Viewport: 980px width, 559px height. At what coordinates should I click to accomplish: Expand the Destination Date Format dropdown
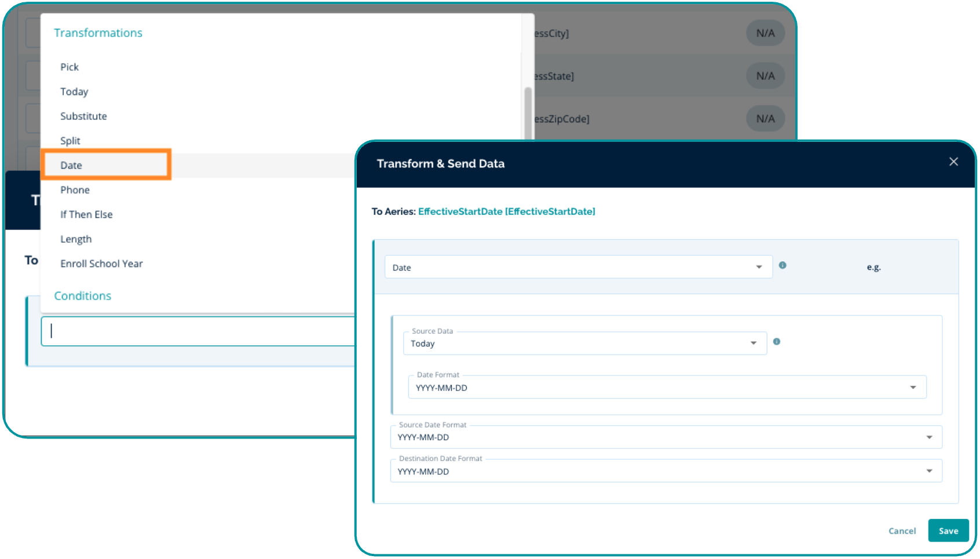pyautogui.click(x=928, y=472)
